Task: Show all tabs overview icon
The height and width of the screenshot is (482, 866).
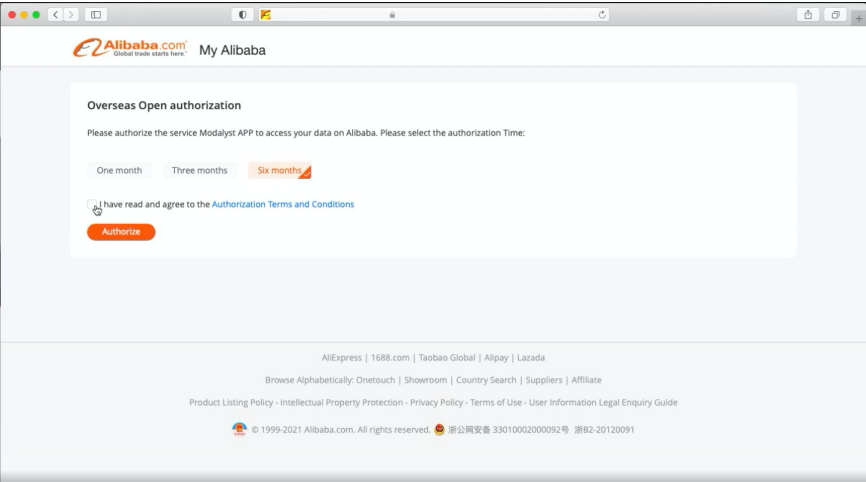Action: (836, 15)
